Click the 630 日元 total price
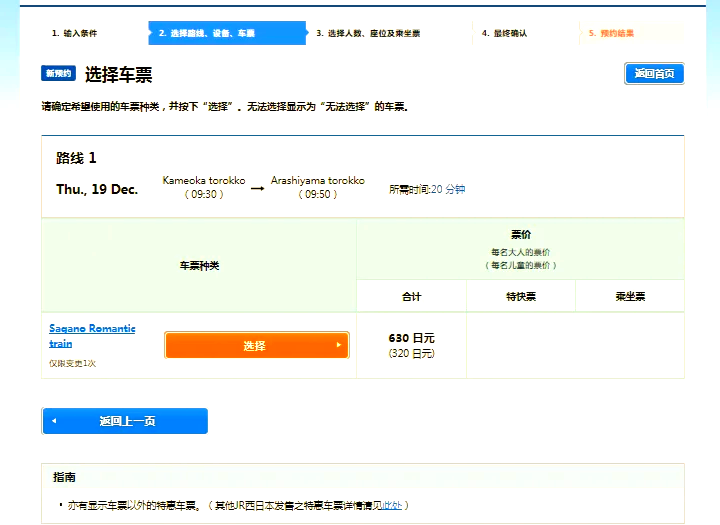The image size is (720, 525). coord(411,338)
